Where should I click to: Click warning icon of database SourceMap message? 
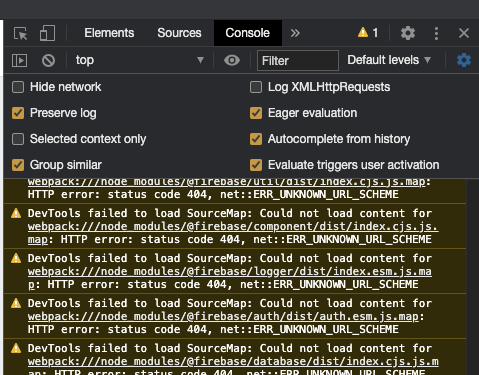[16, 348]
